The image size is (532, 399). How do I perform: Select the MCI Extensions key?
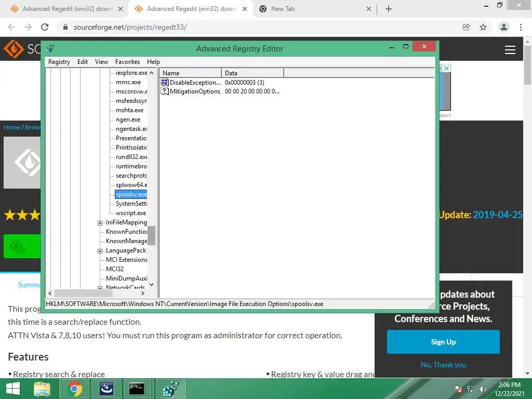tap(127, 260)
